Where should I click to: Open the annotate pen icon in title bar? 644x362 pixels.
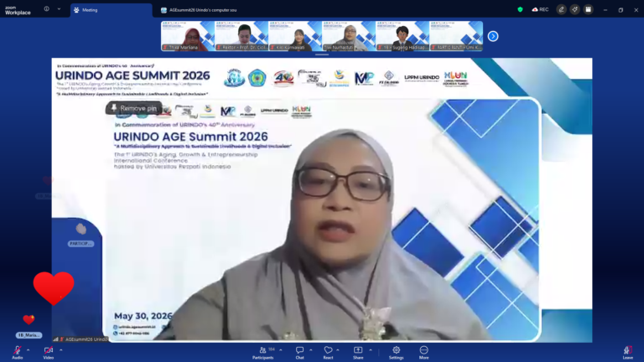coord(561,9)
